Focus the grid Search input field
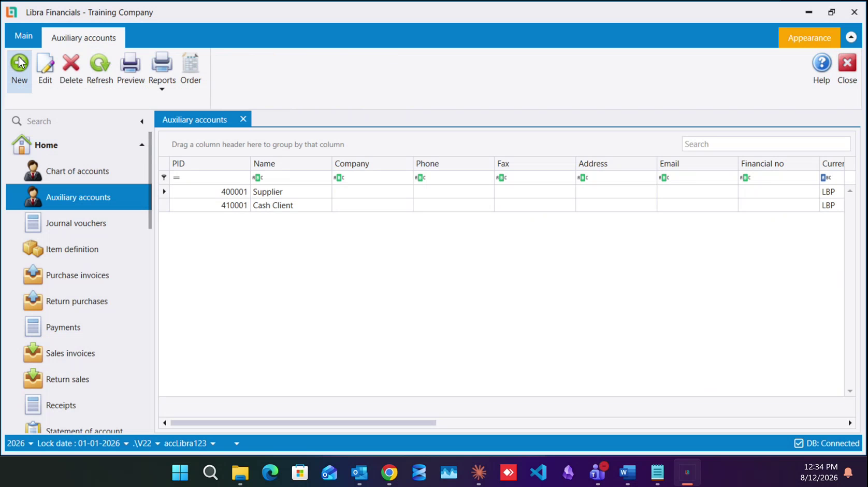This screenshot has height=487, width=868. (x=766, y=144)
